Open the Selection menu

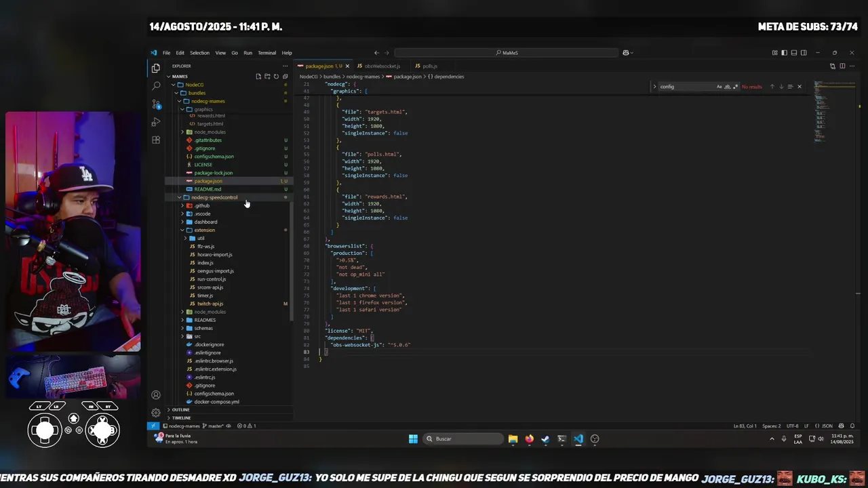199,53
